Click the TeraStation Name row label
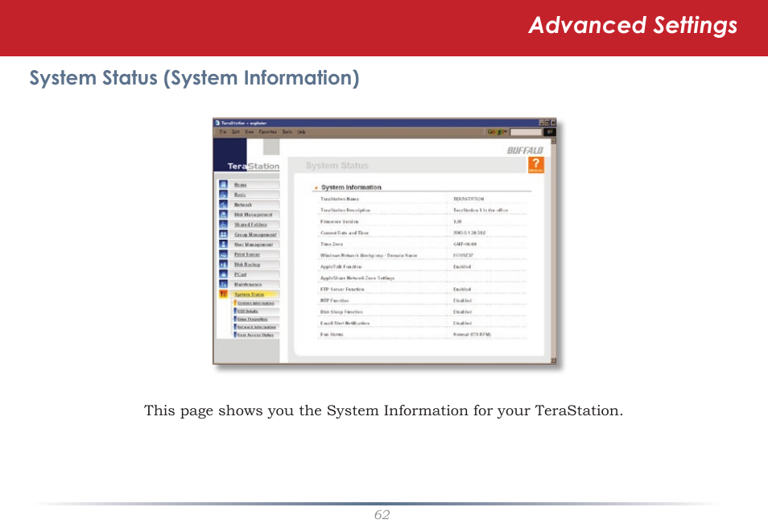 click(x=340, y=199)
